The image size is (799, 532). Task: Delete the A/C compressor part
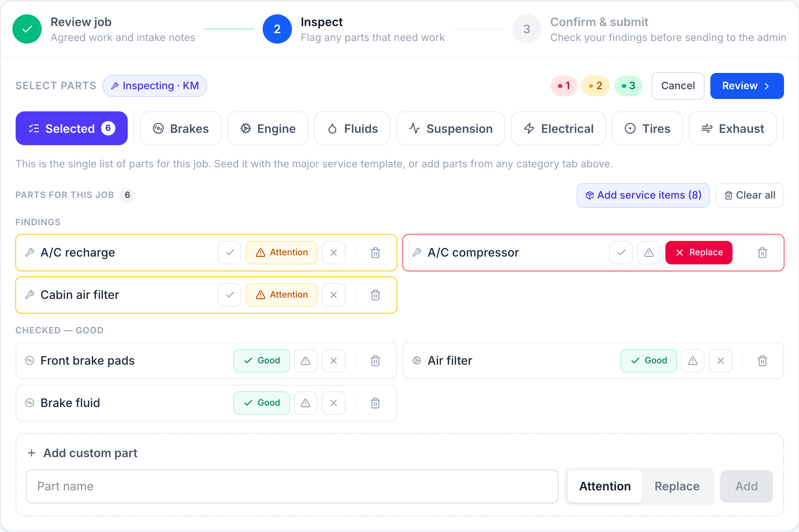tap(762, 253)
